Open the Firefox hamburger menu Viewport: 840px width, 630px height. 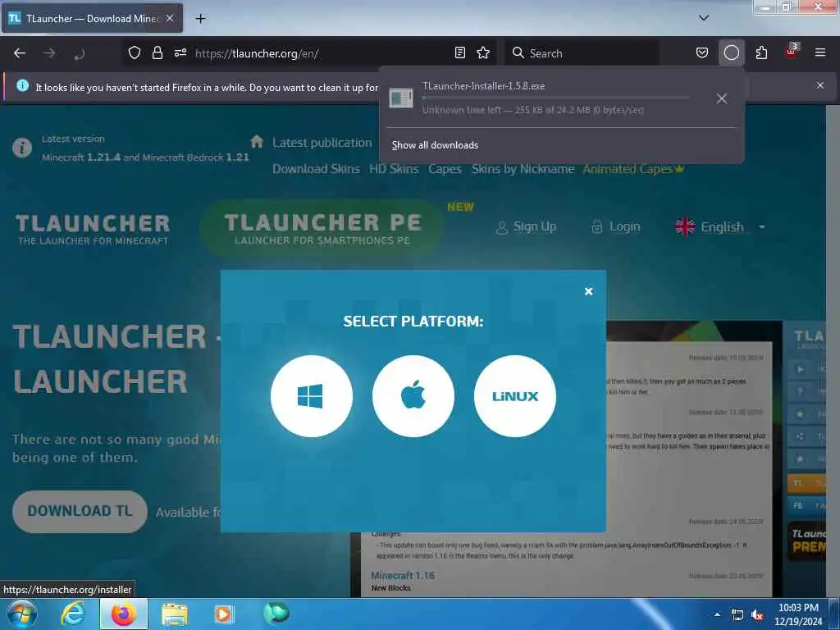click(x=820, y=52)
